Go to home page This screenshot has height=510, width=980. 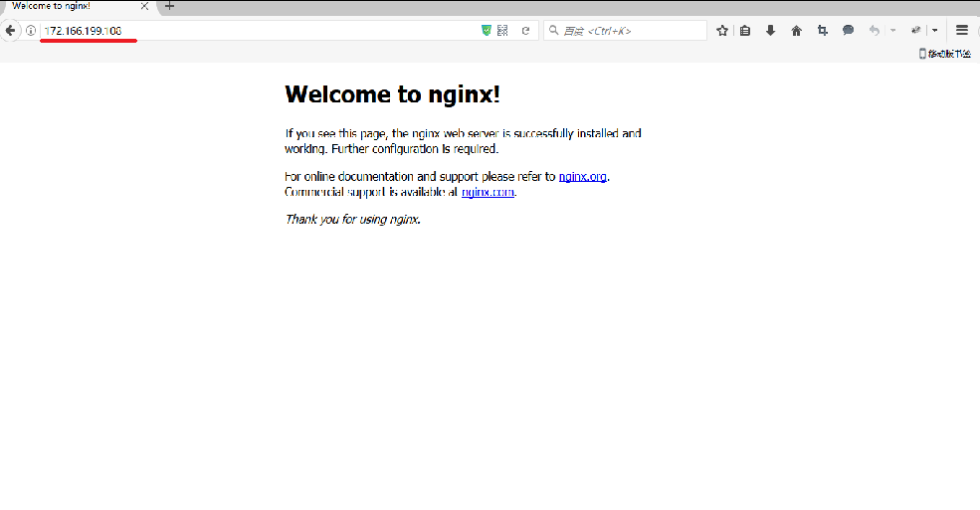(796, 30)
